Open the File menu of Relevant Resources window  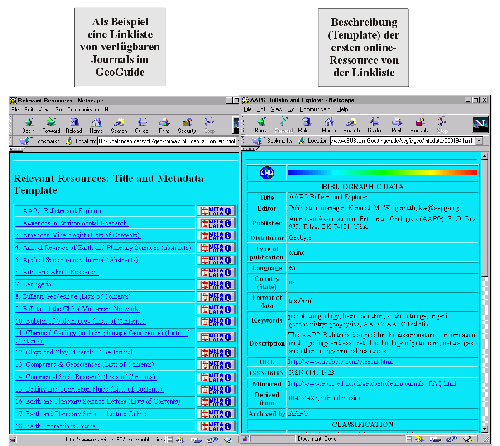15,109
